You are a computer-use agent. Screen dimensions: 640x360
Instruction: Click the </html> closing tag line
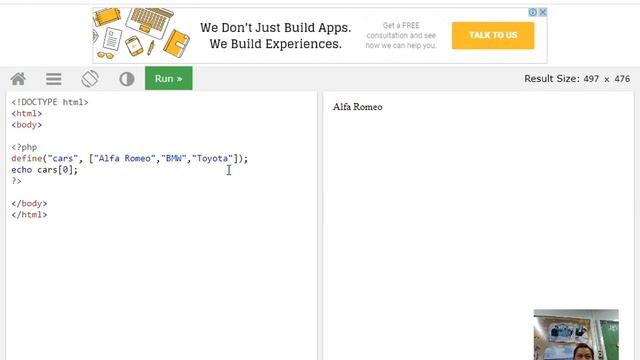(29, 215)
